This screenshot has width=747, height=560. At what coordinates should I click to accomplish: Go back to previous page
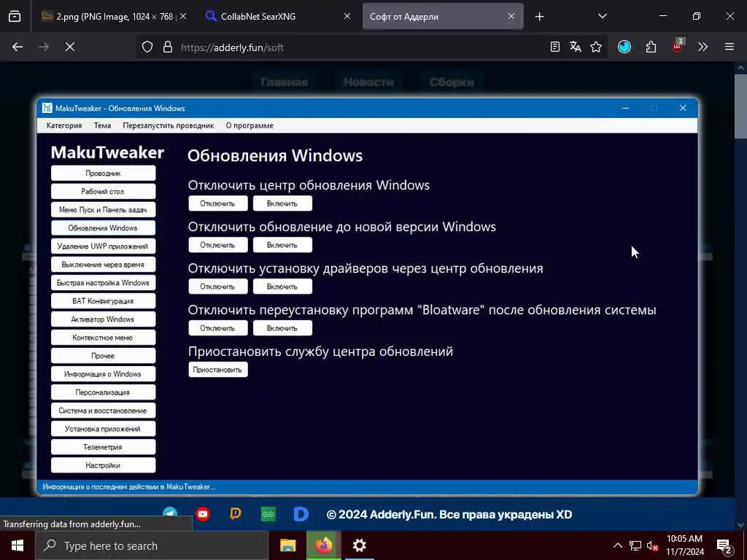click(18, 47)
